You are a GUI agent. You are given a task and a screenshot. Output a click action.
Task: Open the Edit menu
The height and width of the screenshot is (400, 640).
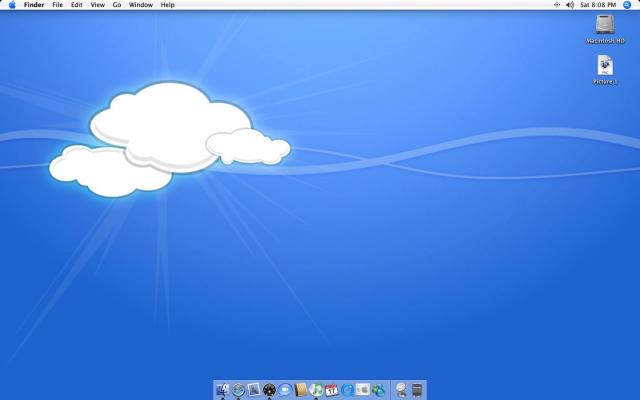click(76, 5)
